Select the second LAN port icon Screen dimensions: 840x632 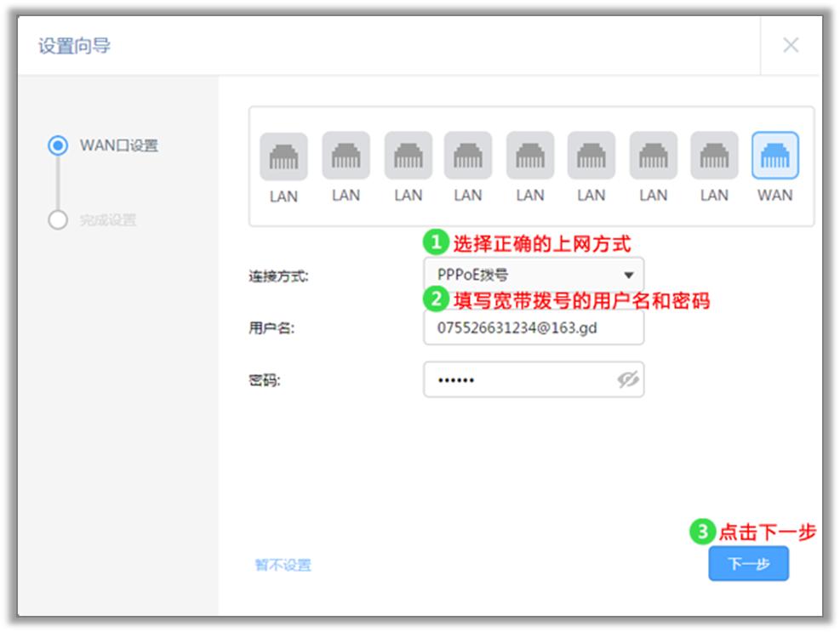pos(345,157)
